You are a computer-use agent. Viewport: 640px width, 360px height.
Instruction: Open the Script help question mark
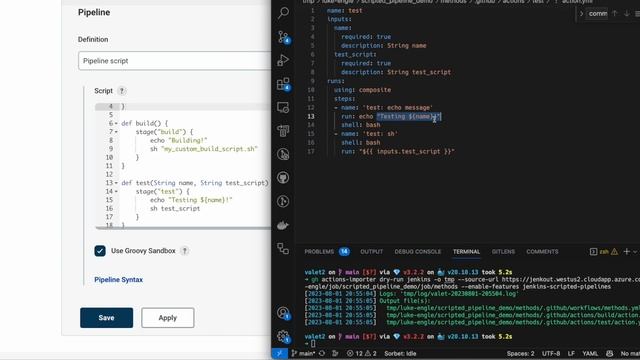122,91
